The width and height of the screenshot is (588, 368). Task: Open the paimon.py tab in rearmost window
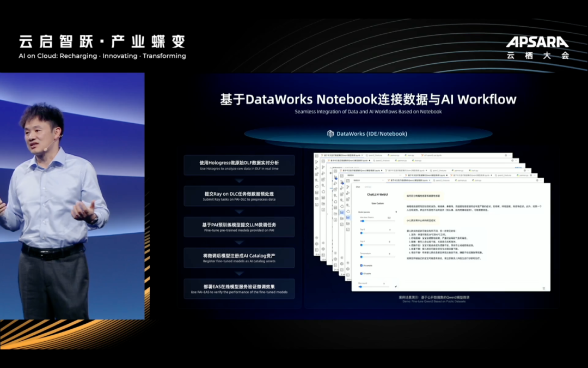394,155
